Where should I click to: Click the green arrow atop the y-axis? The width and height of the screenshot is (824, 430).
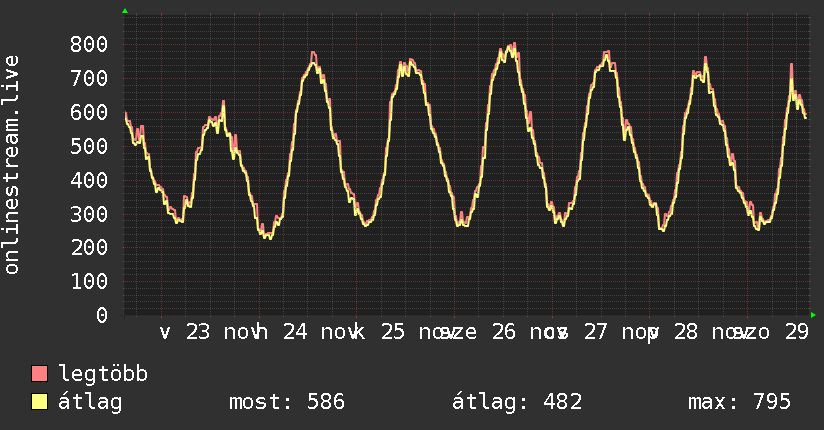pos(124,11)
